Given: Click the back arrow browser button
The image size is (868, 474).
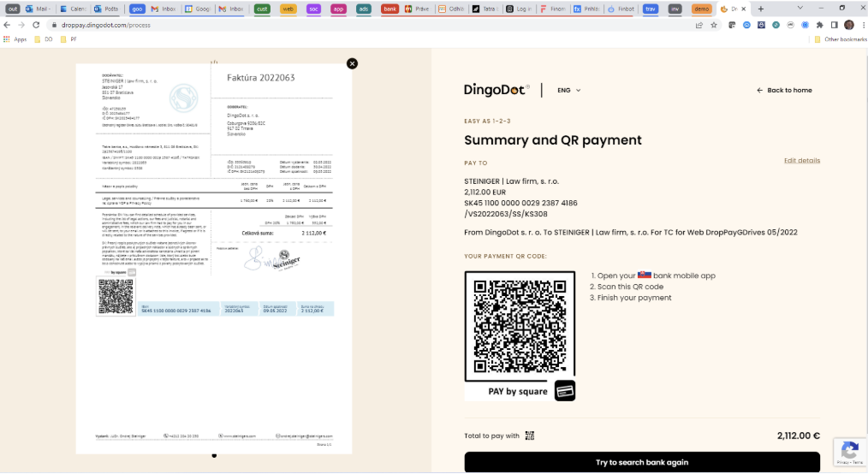Looking at the screenshot, I should coord(7,25).
